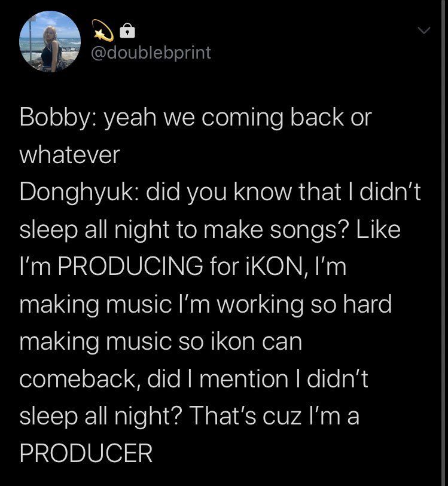Click the word "whatever" in the tweet

pos(69,155)
